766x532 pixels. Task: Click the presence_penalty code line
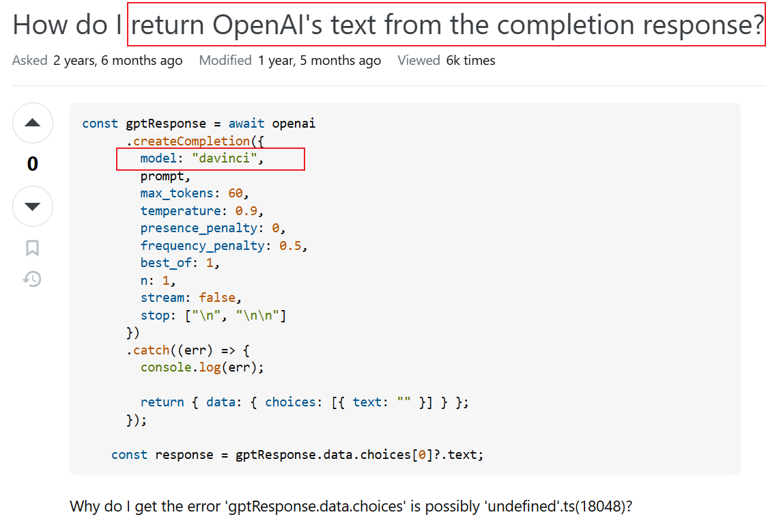click(x=212, y=228)
